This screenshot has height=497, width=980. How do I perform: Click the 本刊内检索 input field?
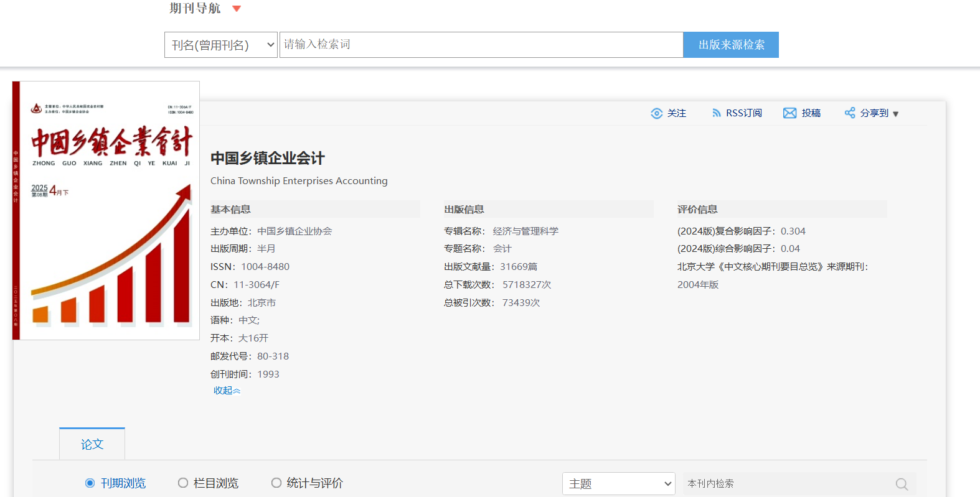[x=788, y=484]
